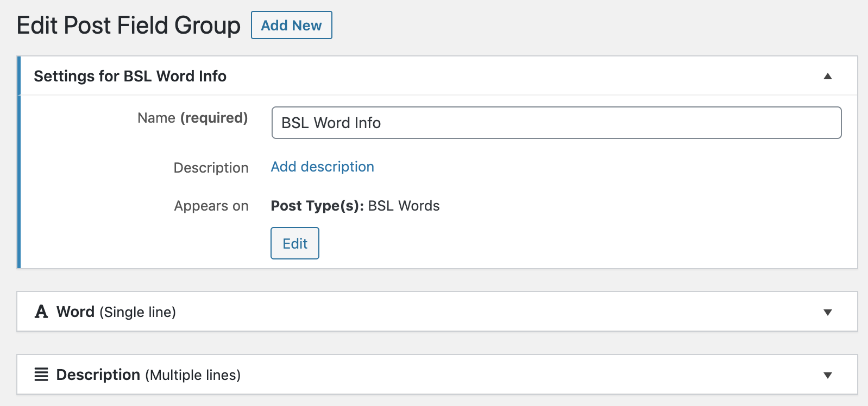Focus the Name input containing BSL Word Info
Screen dimensions: 868x406
pos(556,123)
